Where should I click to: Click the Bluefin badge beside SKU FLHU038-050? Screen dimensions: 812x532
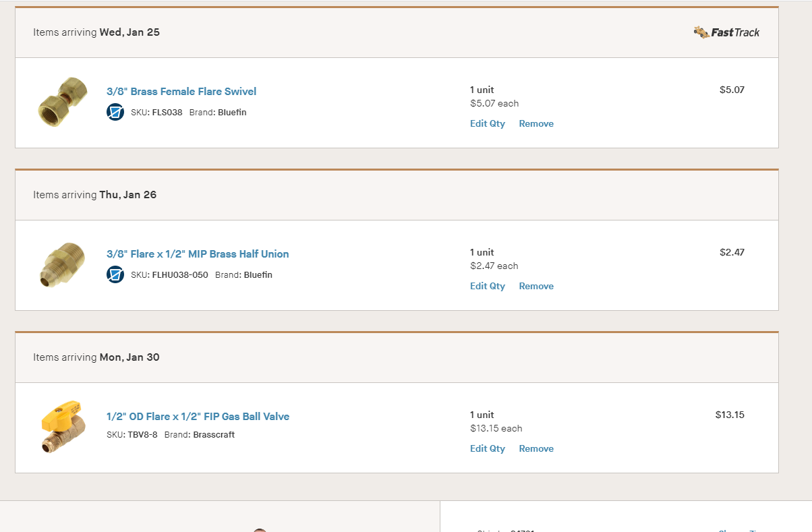(115, 274)
